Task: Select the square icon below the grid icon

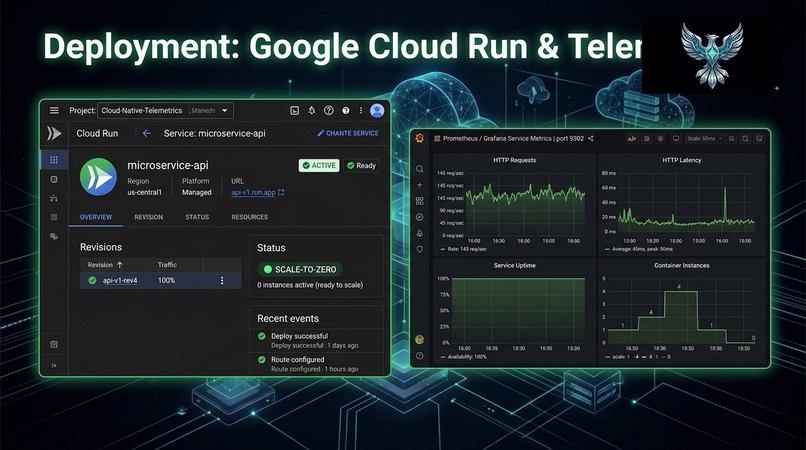Action: coord(54,179)
